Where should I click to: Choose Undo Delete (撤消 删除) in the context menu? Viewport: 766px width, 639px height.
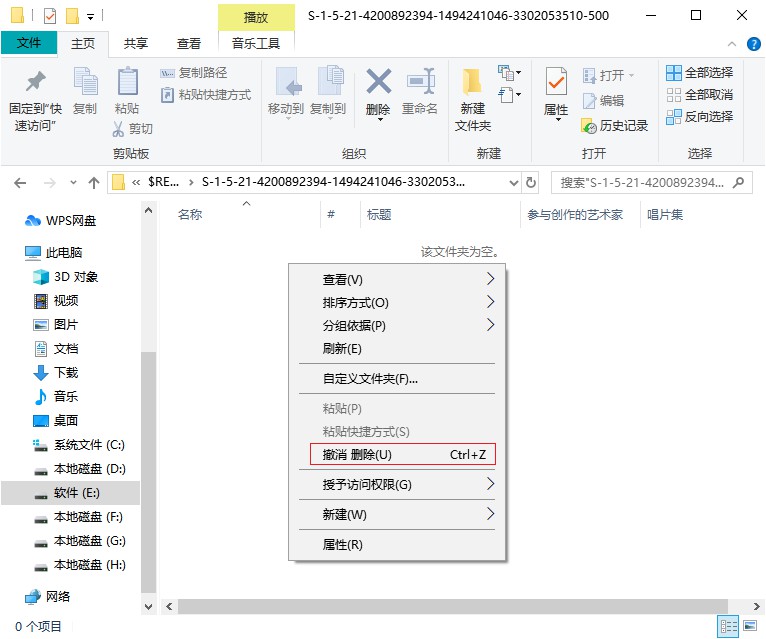pyautogui.click(x=403, y=454)
